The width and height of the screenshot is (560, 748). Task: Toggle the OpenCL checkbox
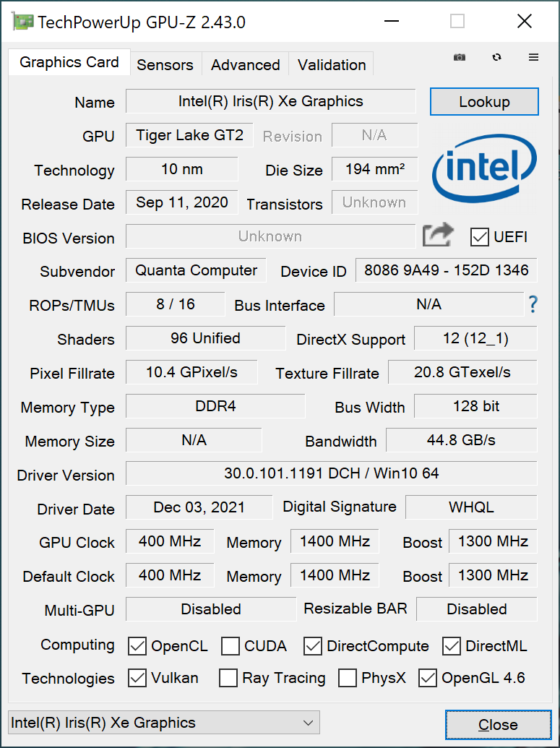coord(137,646)
